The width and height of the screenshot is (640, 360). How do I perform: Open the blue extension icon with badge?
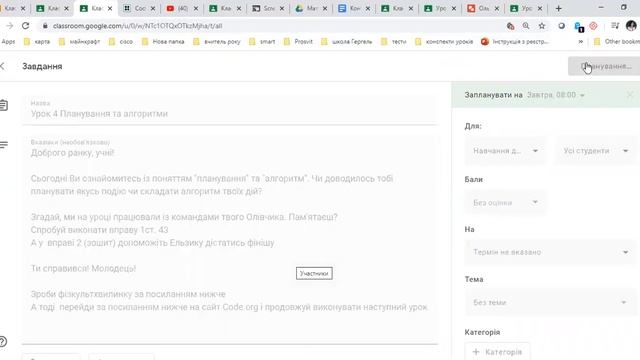(578, 27)
